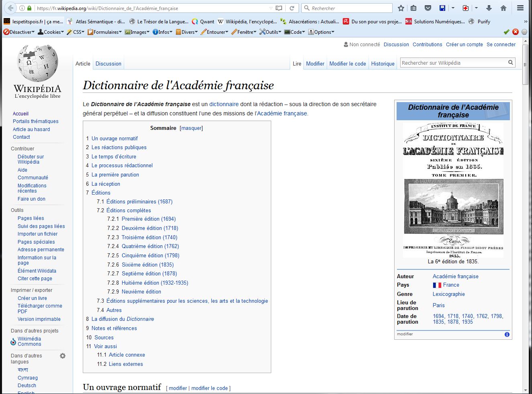Click the Wikipedia search magnifier icon
The height and width of the screenshot is (394, 532).
(x=510, y=63)
